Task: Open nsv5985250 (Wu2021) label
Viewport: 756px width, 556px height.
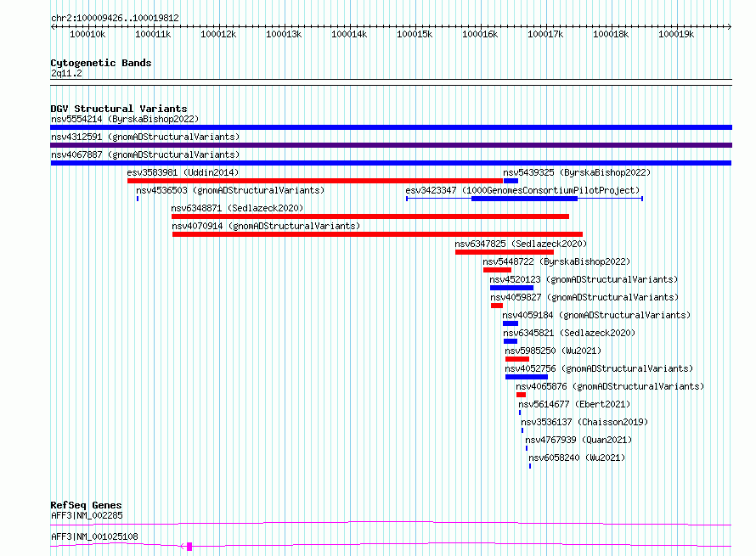Action: click(553, 351)
